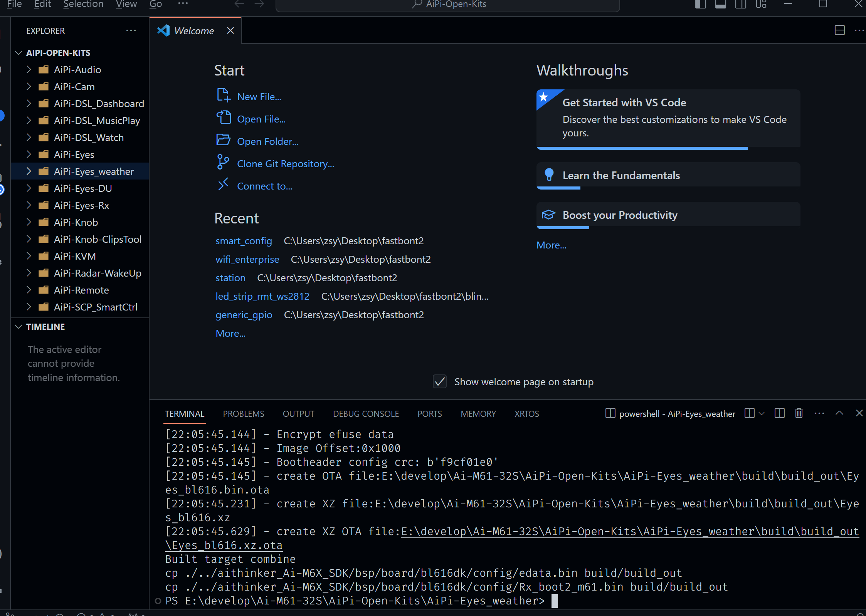Switch to the XRTOS tab
The image size is (866, 616).
[x=527, y=414]
